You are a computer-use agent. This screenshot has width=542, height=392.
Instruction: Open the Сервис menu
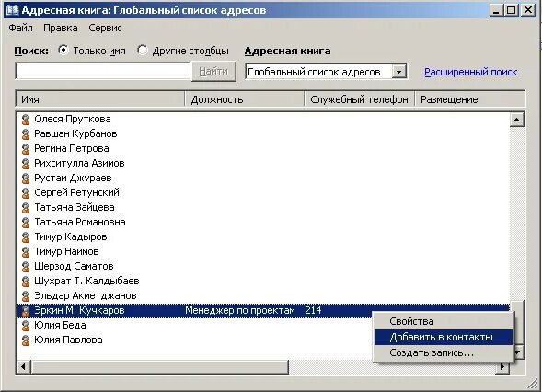[105, 28]
